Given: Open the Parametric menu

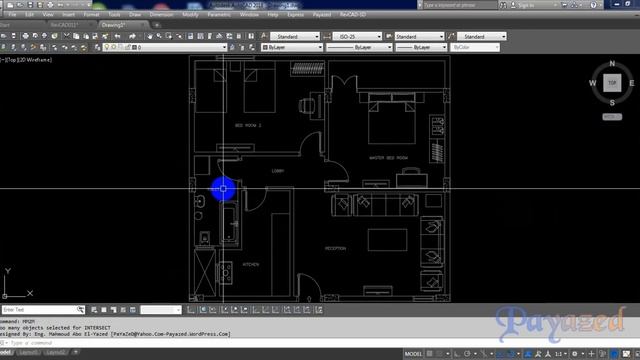Looking at the screenshot, I should [x=219, y=14].
